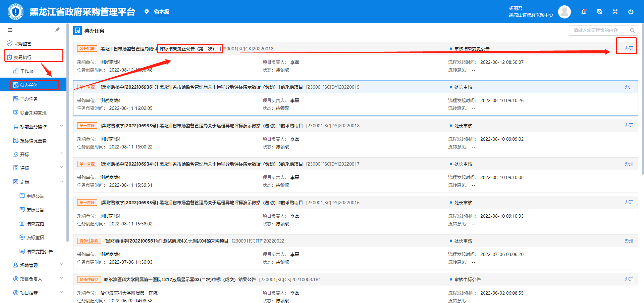Click the 定标 icon in sidebar

tap(16, 182)
